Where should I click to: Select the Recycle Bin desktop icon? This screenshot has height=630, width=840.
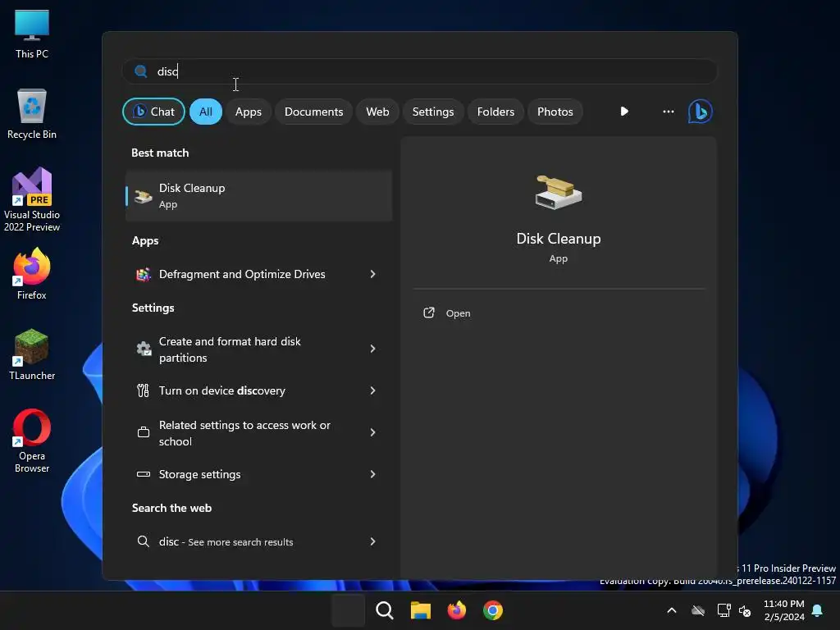coord(32,114)
